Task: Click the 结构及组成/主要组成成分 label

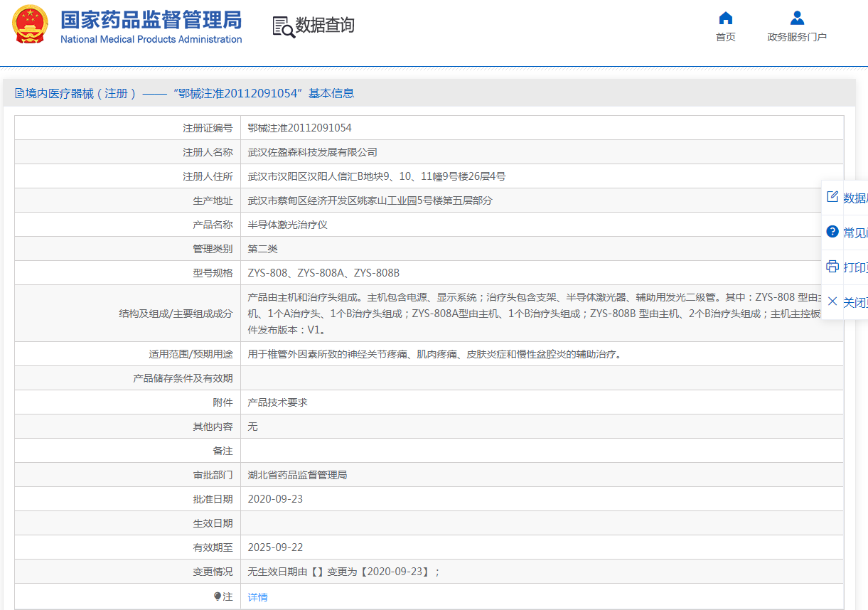Action: [176, 314]
